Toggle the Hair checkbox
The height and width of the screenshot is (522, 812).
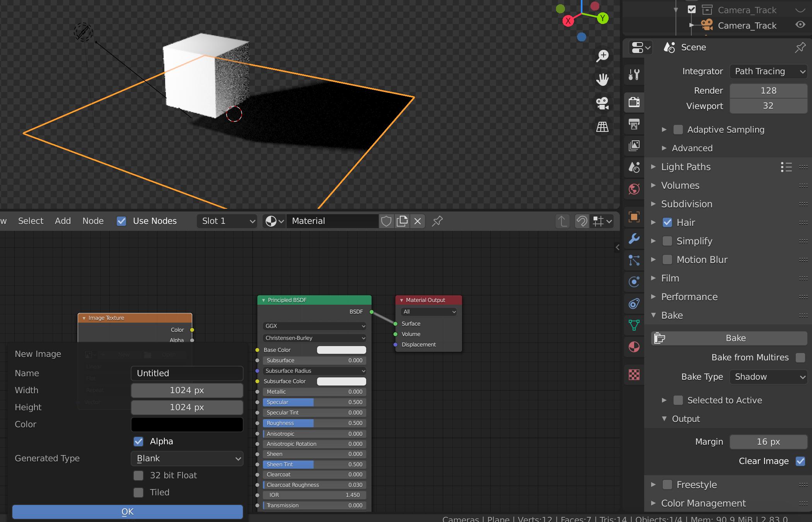[667, 222]
